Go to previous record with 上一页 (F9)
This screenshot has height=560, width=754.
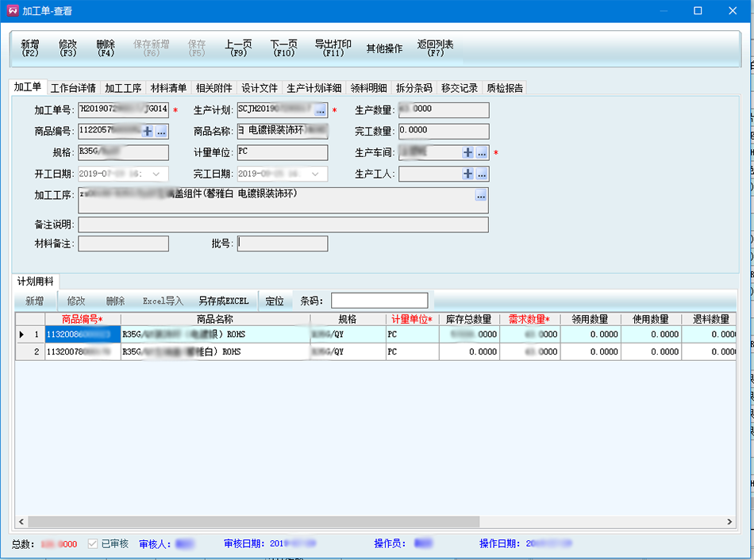(238, 48)
